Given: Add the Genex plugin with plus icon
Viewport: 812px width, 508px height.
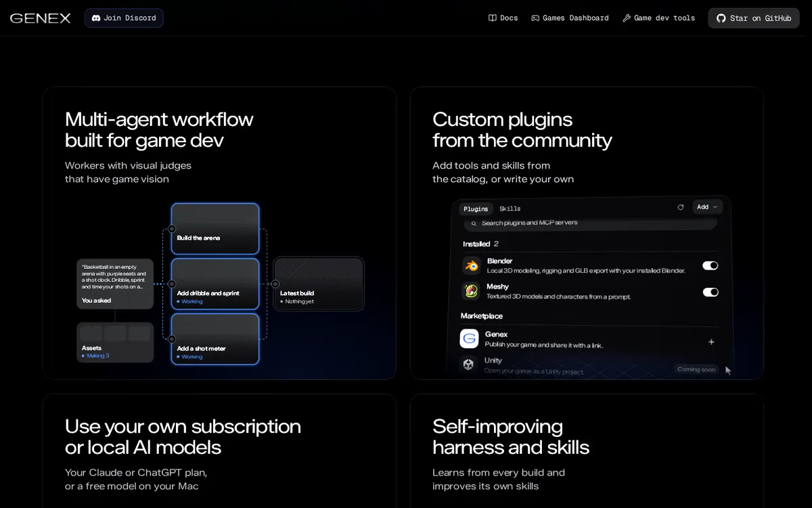Looking at the screenshot, I should pos(711,342).
